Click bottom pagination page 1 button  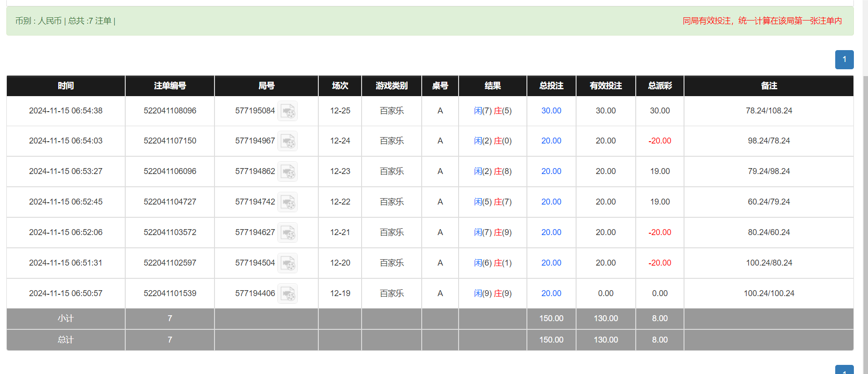point(844,370)
